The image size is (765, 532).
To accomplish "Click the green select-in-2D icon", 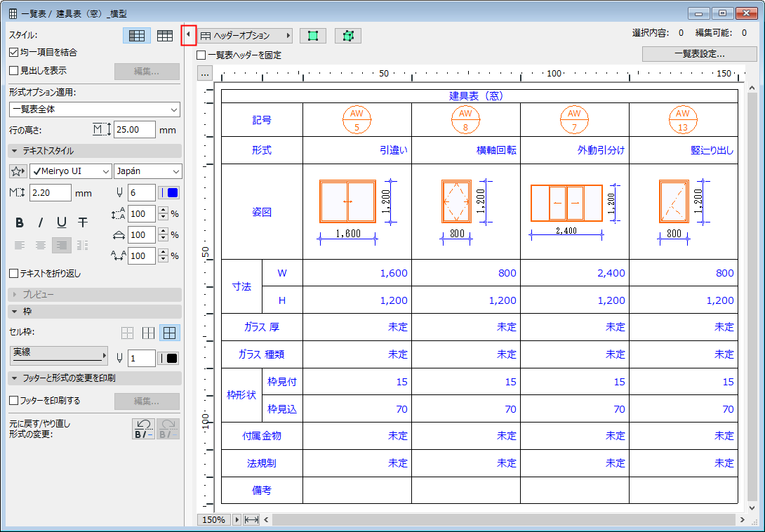I will (313, 36).
